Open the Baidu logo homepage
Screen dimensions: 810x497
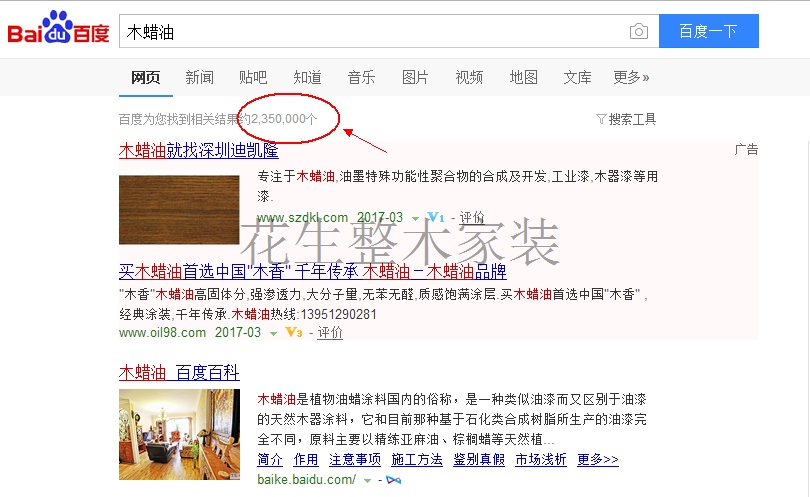tap(58, 27)
